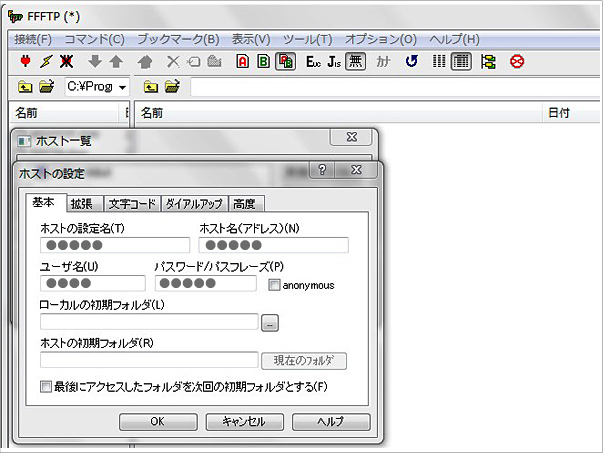The height and width of the screenshot is (453, 603).
Task: Select EUC kanji code icon
Action: [x=313, y=62]
